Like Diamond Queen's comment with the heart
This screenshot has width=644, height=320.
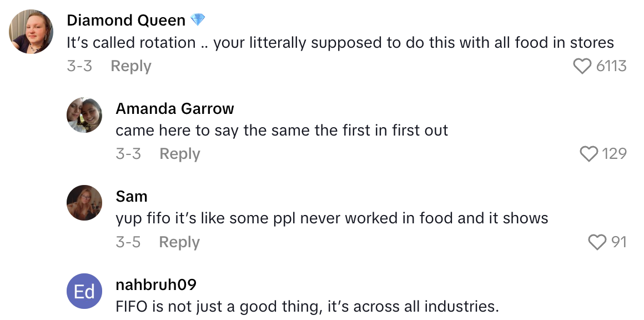(582, 67)
